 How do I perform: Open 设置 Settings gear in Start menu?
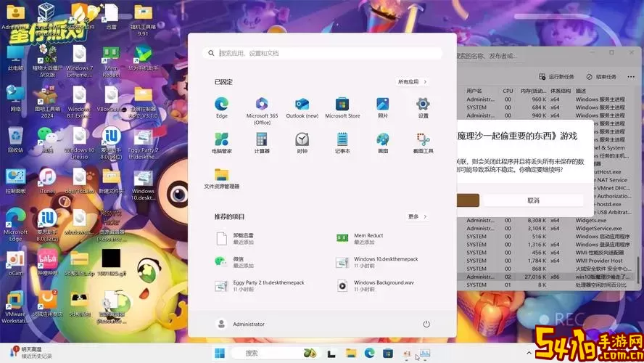coord(423,107)
